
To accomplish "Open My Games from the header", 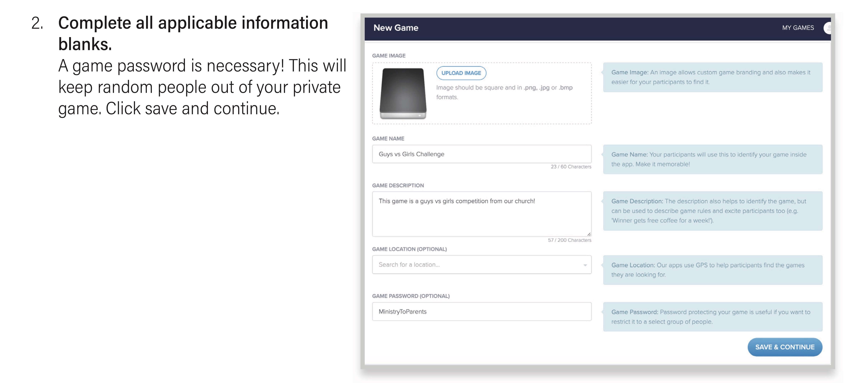I will click(798, 28).
